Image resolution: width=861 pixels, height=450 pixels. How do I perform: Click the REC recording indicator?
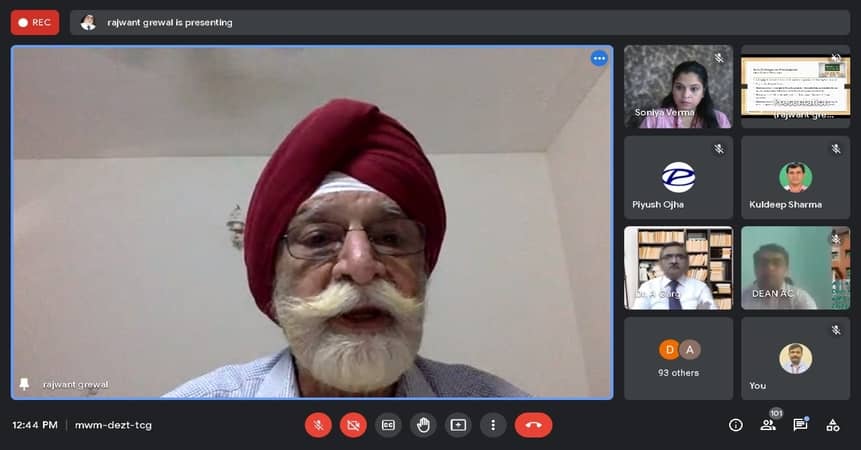[35, 22]
